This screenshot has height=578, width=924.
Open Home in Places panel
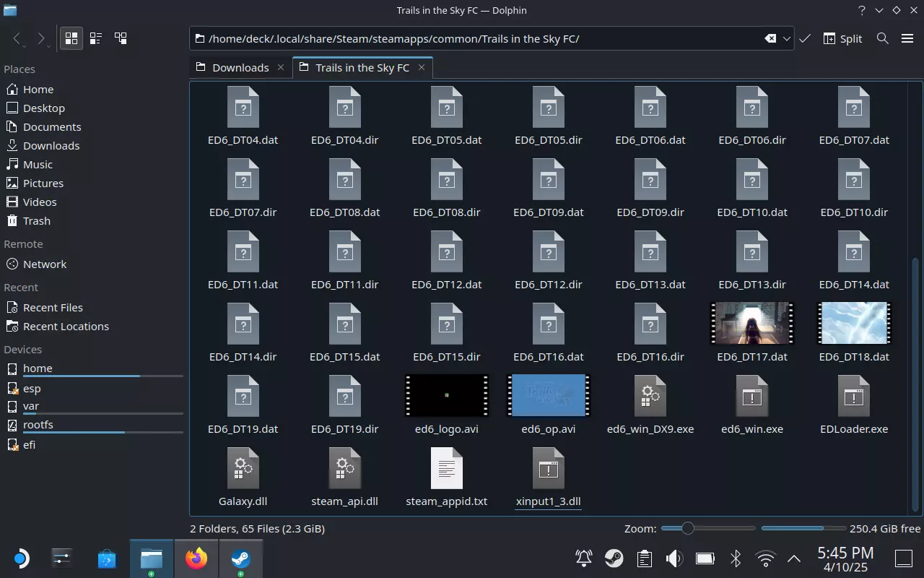[x=38, y=89]
